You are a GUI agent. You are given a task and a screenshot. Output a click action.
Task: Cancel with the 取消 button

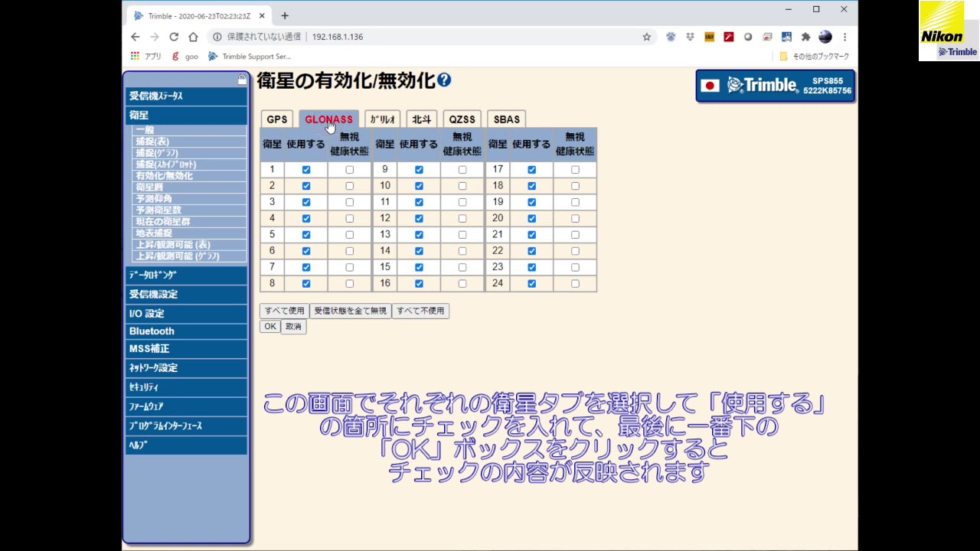[x=293, y=327]
